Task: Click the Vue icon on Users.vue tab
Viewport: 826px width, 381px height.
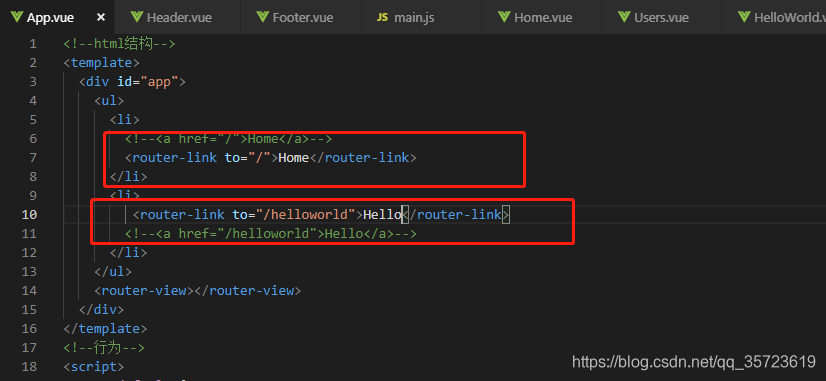Action: (624, 17)
